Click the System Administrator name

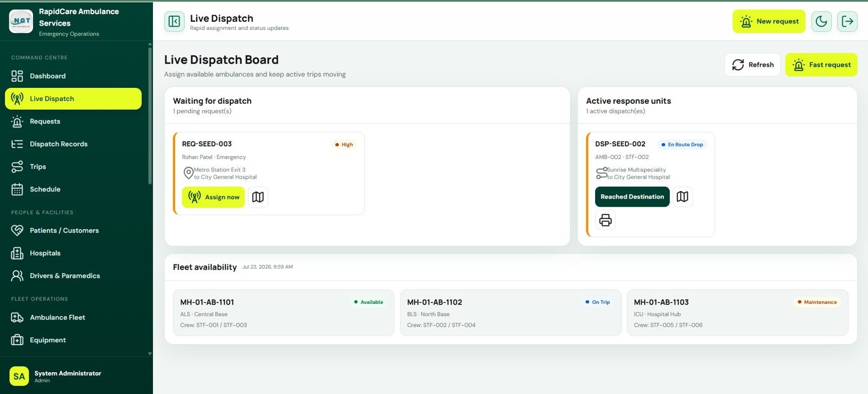coord(68,373)
